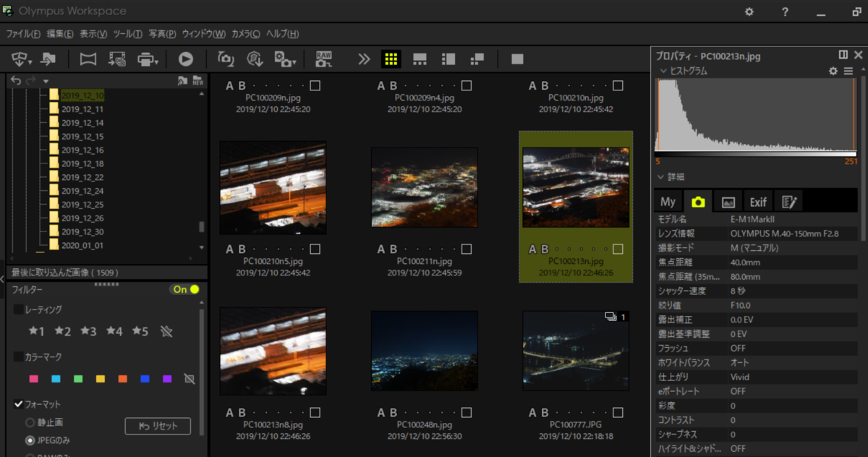Enable the レーティング filter checkbox
The image size is (868, 457).
[18, 309]
